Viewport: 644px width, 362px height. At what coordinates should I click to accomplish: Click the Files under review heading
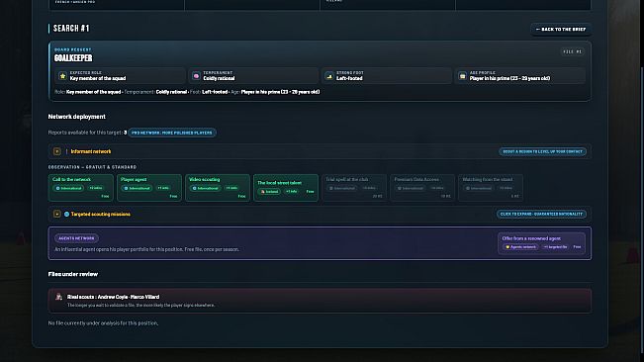point(73,274)
